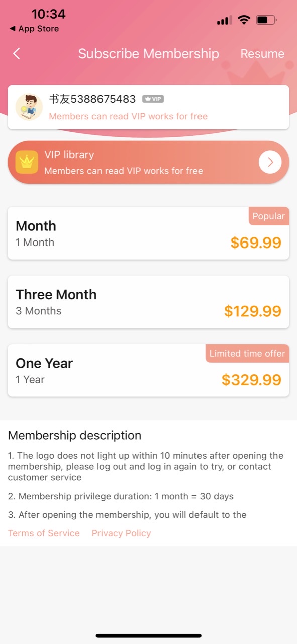Tap the Resume purchase button
The image size is (297, 644).
click(262, 54)
